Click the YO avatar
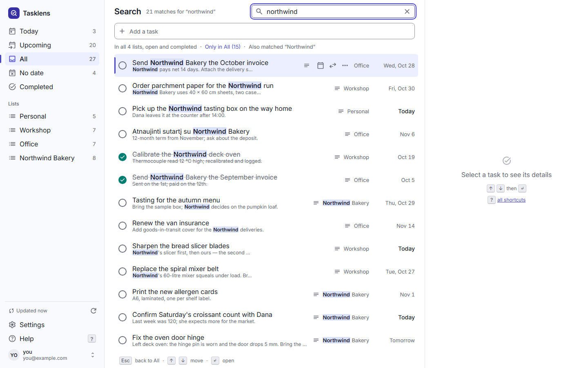Screen dimensions: 588x368 (14, 355)
